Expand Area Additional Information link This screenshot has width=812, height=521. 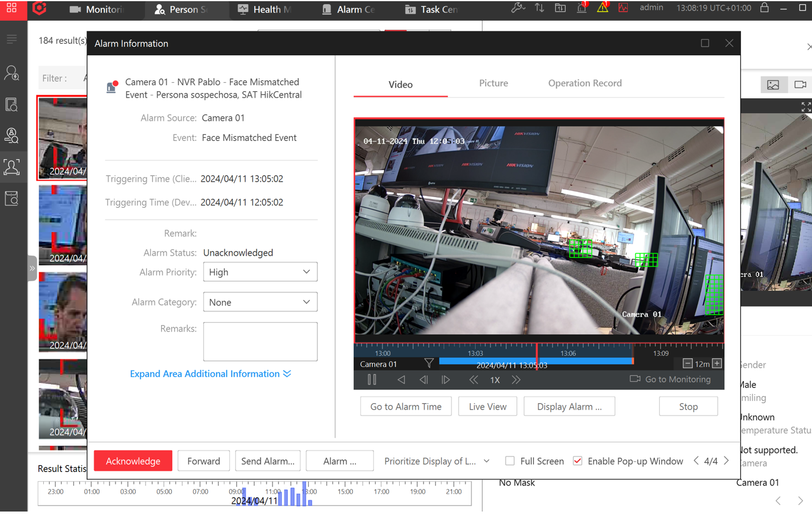(x=209, y=374)
